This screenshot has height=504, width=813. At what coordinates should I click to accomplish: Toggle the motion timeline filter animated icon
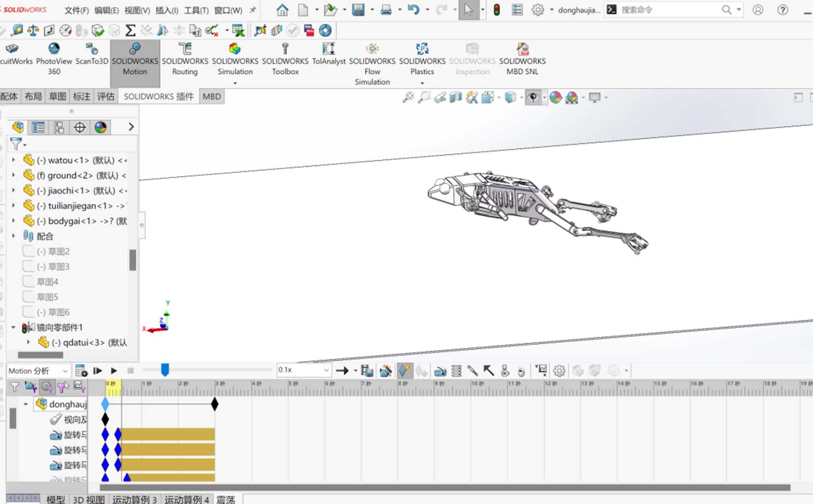[x=30, y=387]
